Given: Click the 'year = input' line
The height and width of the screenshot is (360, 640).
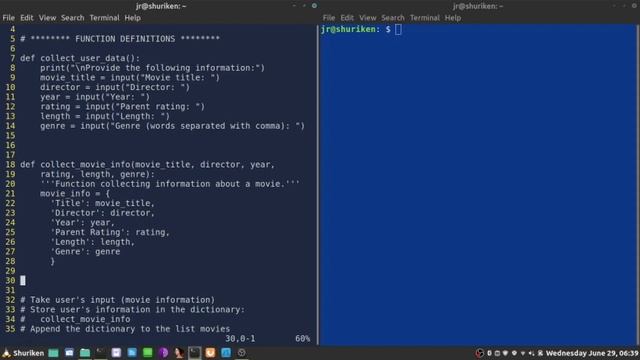Looking at the screenshot, I should (x=95, y=97).
